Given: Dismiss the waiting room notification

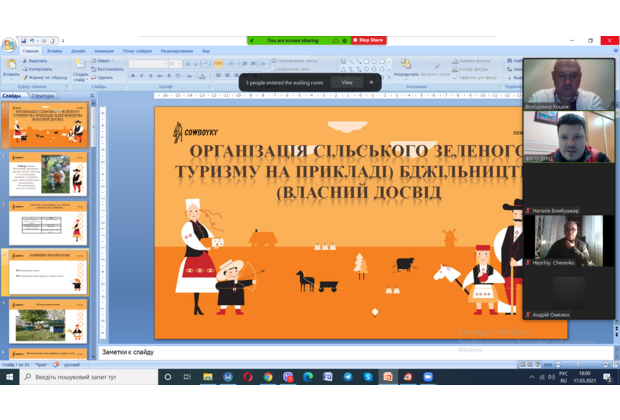Looking at the screenshot, I should pyautogui.click(x=371, y=83).
